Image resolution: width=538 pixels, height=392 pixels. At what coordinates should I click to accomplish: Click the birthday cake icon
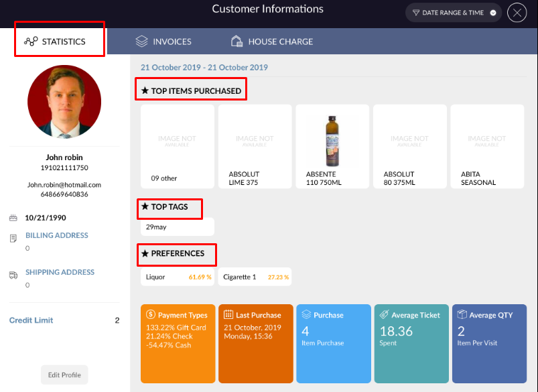(x=13, y=218)
